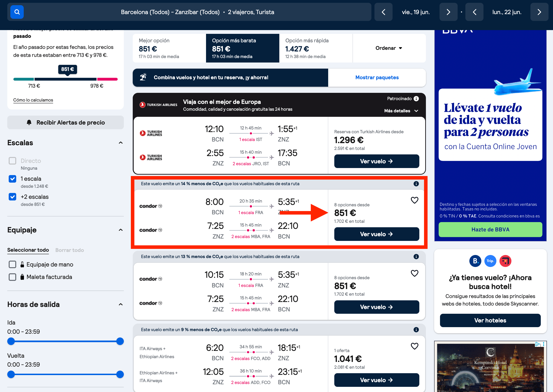The height and width of the screenshot is (392, 553).
Task: Click Seleccionar todo in Equipaje
Action: (28, 250)
